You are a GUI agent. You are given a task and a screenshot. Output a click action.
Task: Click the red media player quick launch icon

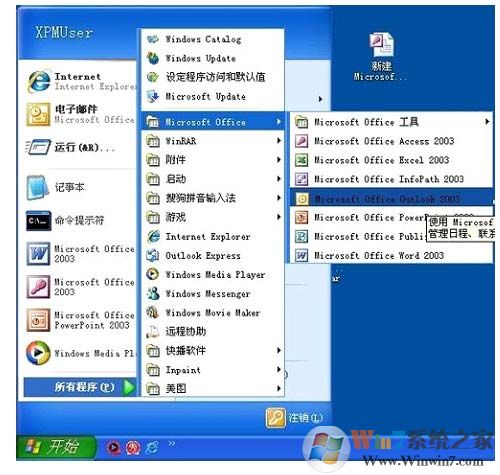114,448
